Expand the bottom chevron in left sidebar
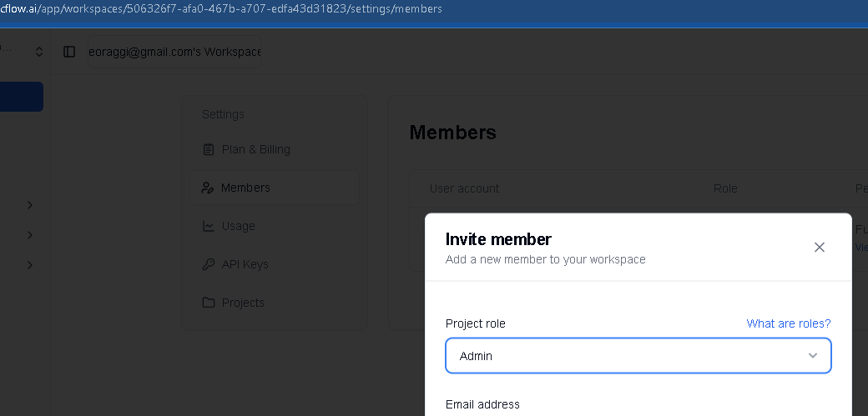Viewport: 868px width, 416px height. click(30, 265)
